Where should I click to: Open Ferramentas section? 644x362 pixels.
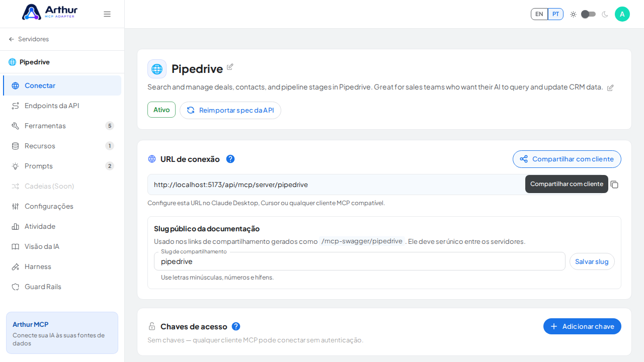(62, 126)
